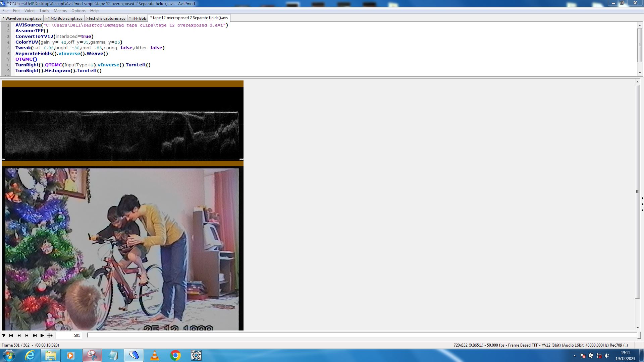Open the Tools menu
Viewport: 644px width, 362px height.
coord(44,11)
